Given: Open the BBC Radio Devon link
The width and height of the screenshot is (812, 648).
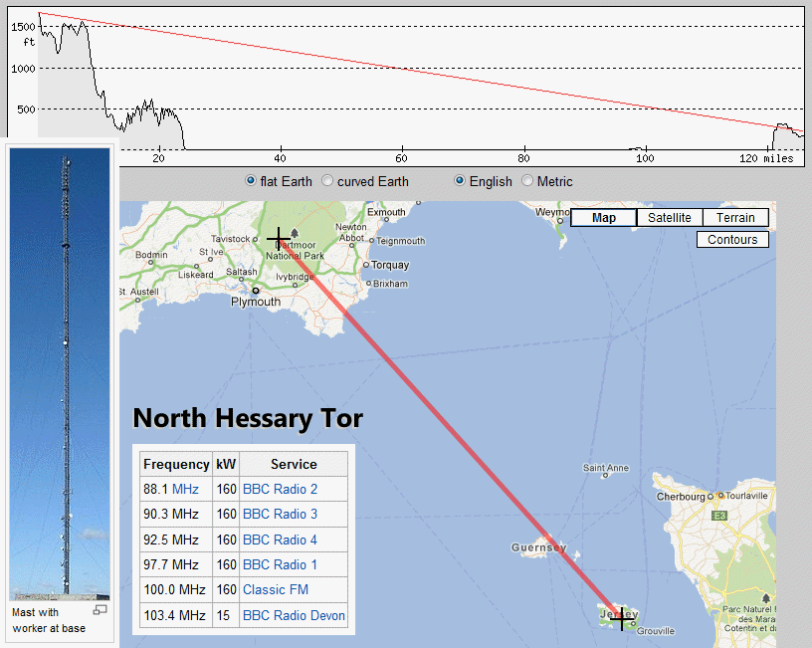Looking at the screenshot, I should point(294,615).
